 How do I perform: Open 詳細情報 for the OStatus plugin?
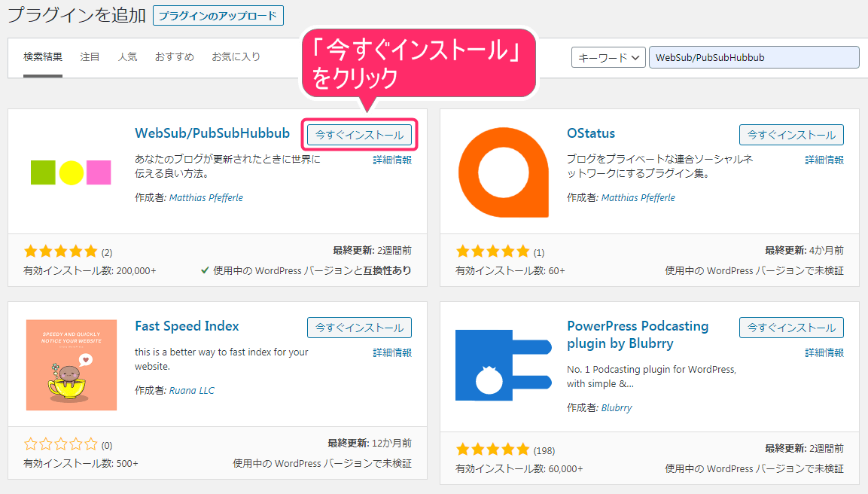point(824,160)
